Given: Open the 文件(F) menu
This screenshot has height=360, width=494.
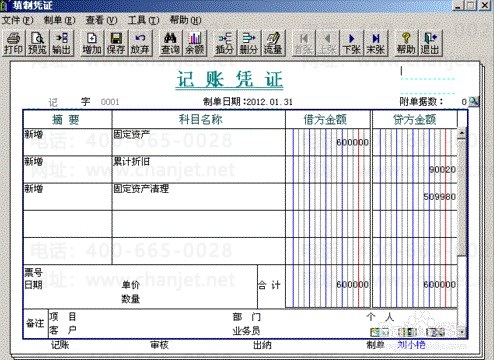Looking at the screenshot, I should pos(17,20).
